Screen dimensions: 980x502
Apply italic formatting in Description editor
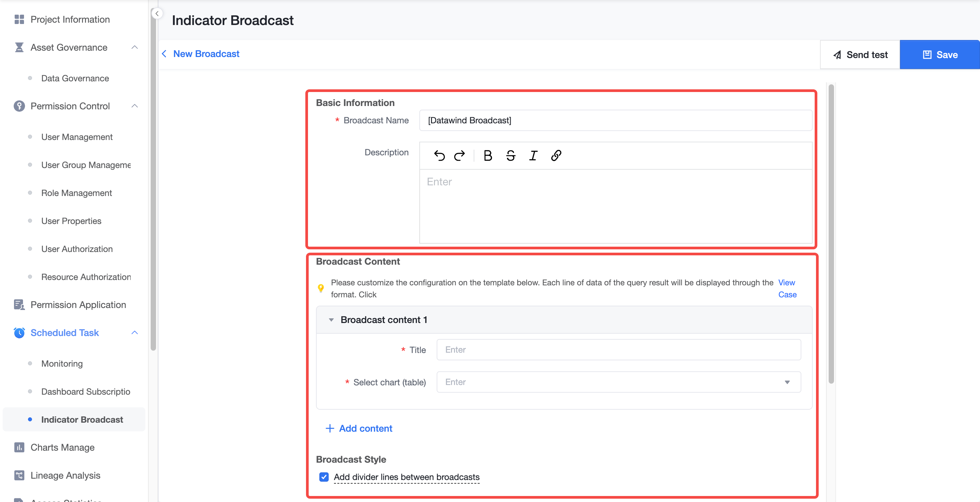533,156
